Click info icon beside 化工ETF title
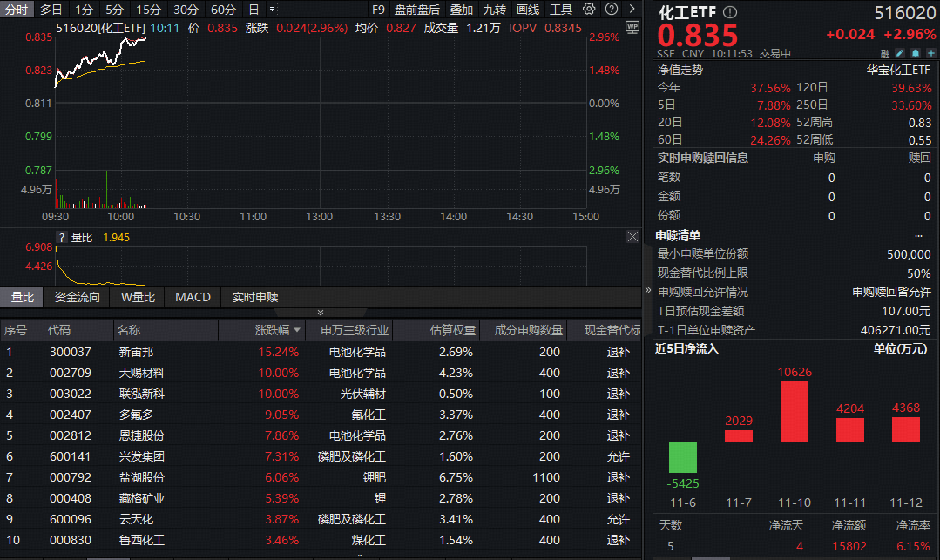The width and height of the screenshot is (940, 560). click(730, 13)
